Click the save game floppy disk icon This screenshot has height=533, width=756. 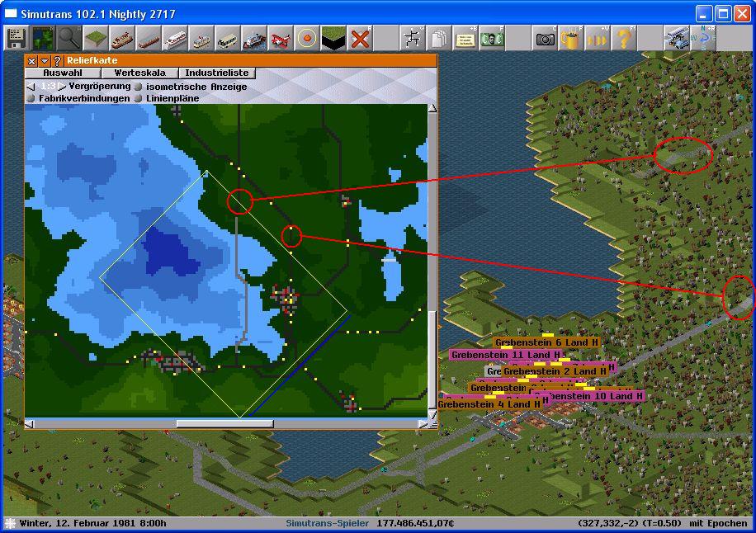tap(16, 38)
